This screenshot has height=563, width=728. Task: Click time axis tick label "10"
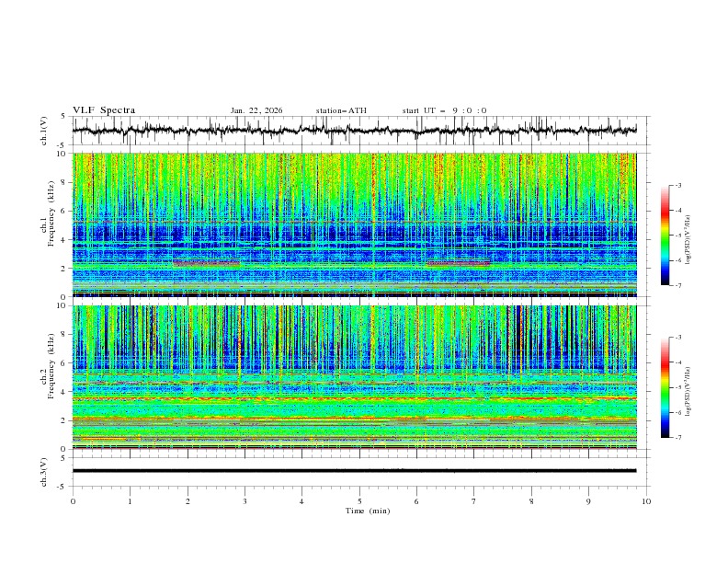click(x=646, y=501)
